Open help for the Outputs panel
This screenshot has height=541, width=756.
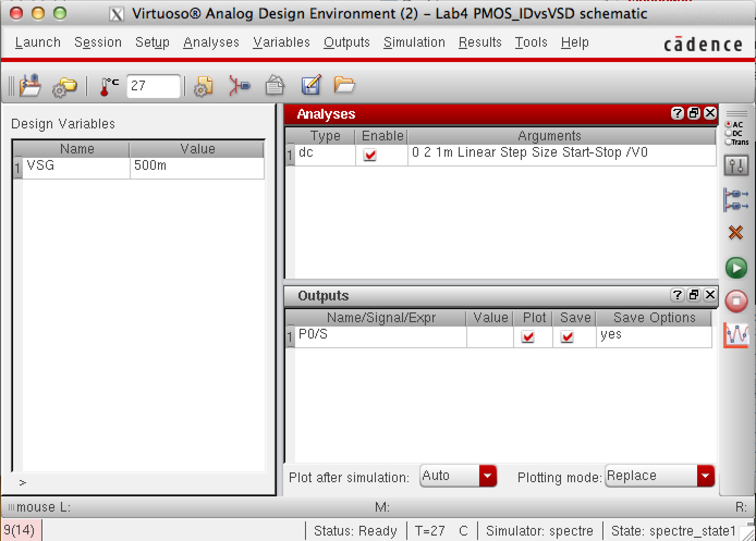pyautogui.click(x=677, y=295)
